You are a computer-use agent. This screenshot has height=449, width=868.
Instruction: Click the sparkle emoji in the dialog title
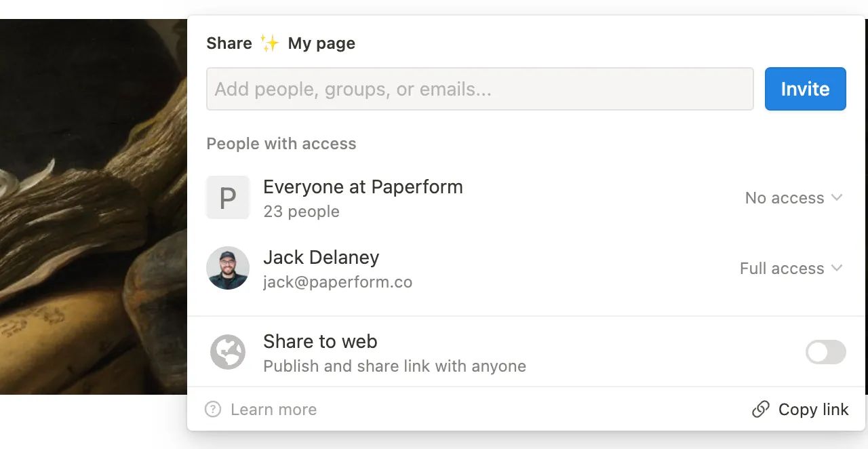(270, 42)
